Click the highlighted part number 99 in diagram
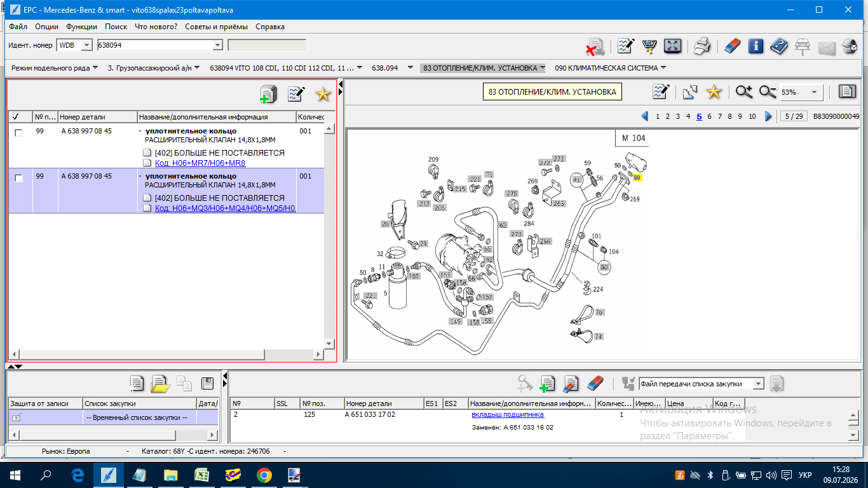The height and width of the screenshot is (488, 868). (x=637, y=178)
